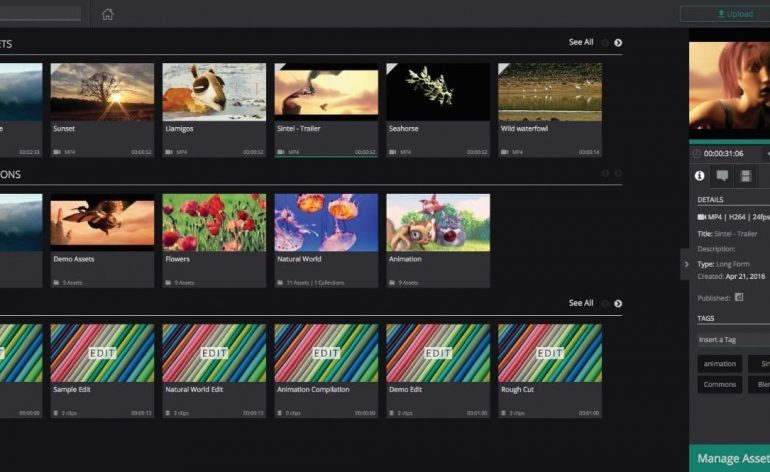This screenshot has height=472, width=770.
Task: Go to previous page arrow in assets row
Action: click(x=605, y=43)
